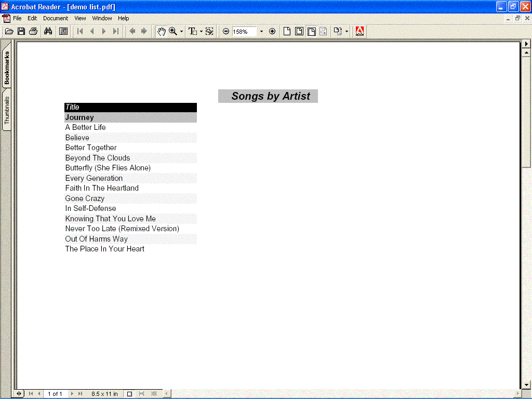Viewport: 532px width, 399px height.
Task: Open the Document menu
Action: click(56, 18)
